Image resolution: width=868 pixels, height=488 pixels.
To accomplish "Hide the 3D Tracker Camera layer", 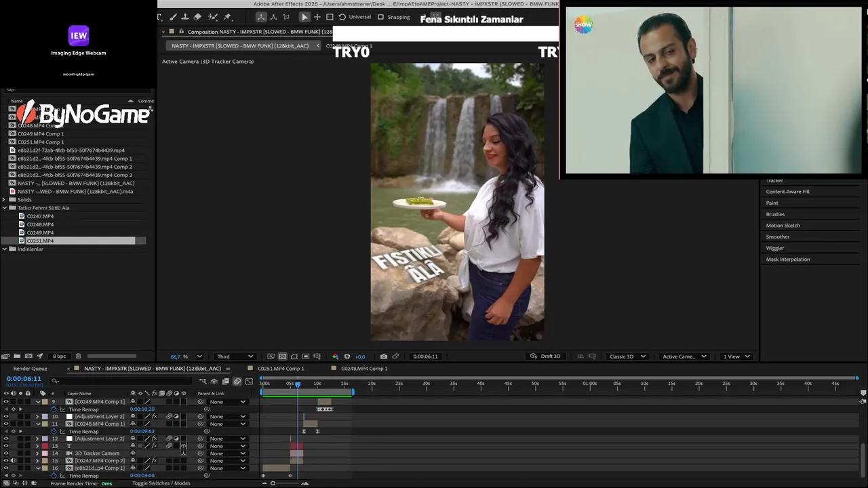I will click(6, 453).
